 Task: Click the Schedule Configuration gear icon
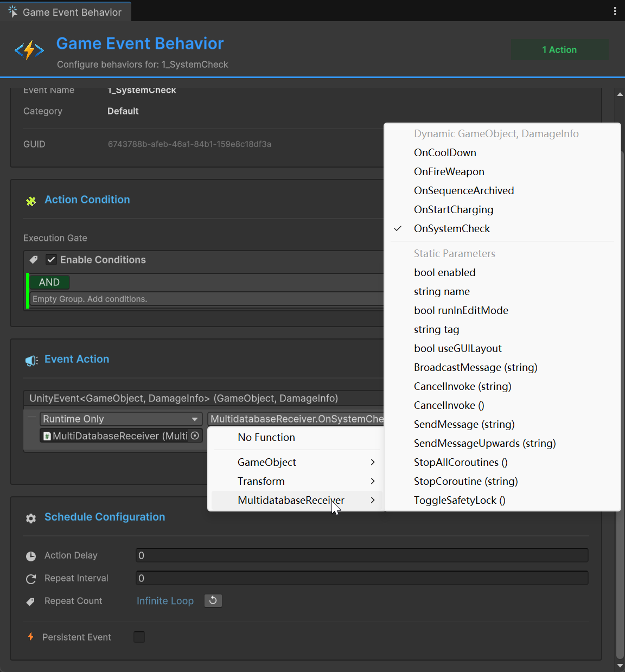click(31, 518)
